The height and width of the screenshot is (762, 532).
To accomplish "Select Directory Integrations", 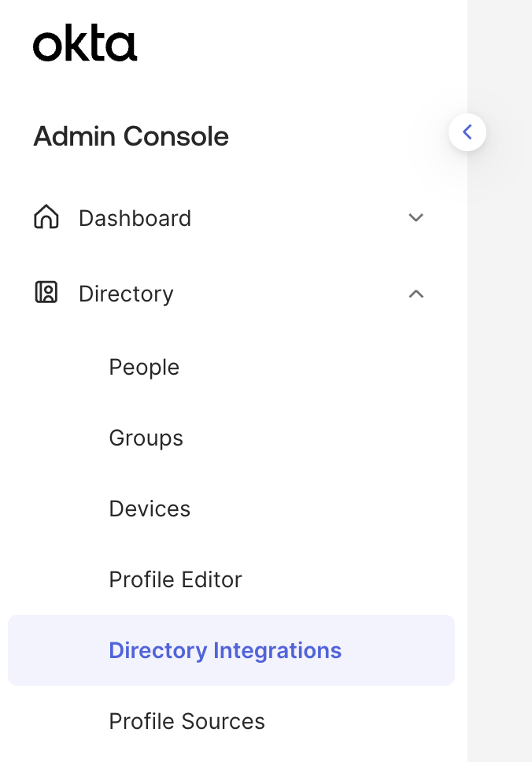I will click(231, 650).
